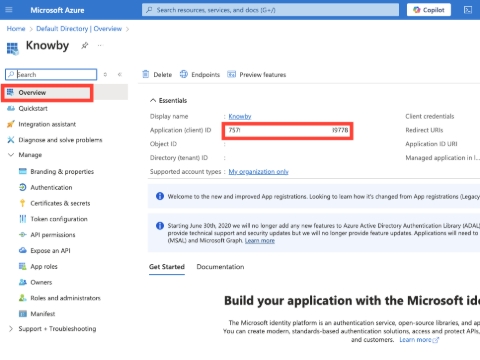Open Certificates & secrets
This screenshot has width=480, height=360.
click(60, 203)
